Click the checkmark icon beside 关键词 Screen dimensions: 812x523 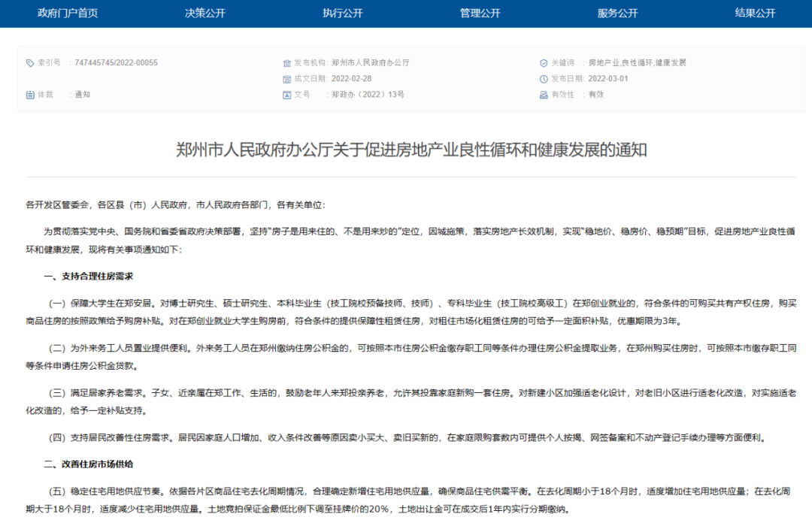(543, 62)
